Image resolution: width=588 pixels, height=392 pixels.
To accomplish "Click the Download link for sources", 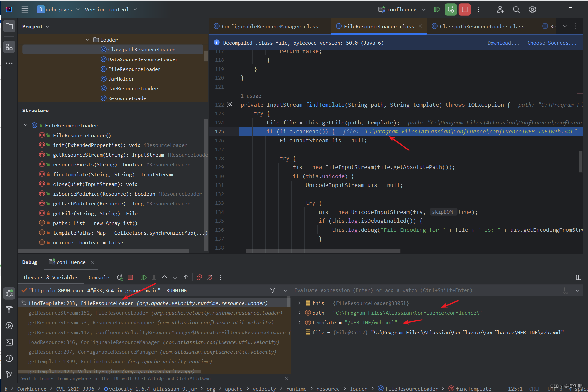I will coord(503,43).
